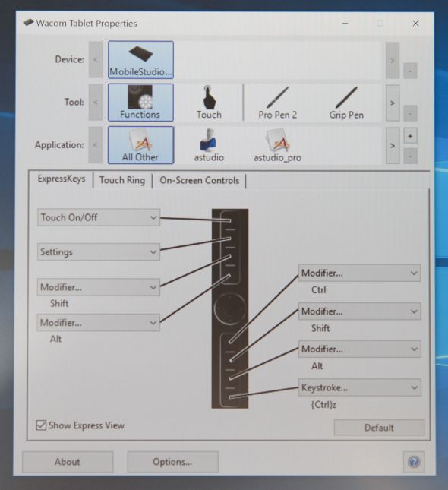Screen dimensions: 448x490
Task: Open the Modifier Ctrl dropdown
Action: tap(360, 273)
